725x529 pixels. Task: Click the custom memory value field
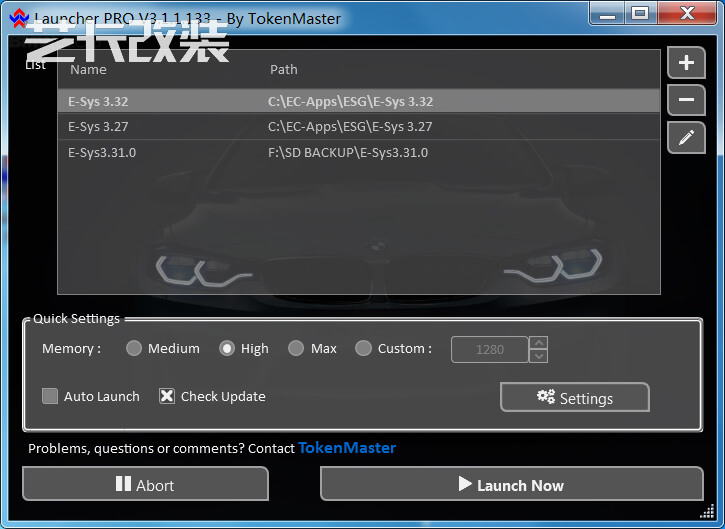pos(489,349)
